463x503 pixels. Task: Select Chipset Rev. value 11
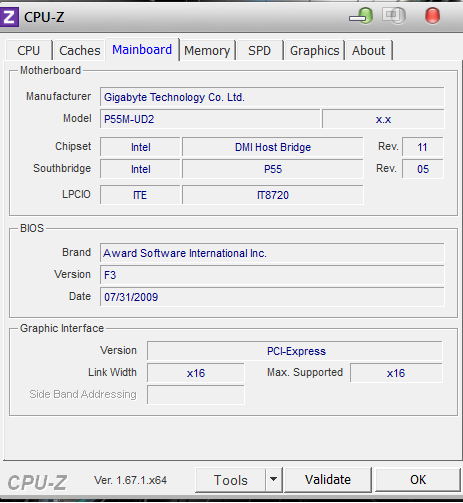[x=423, y=147]
